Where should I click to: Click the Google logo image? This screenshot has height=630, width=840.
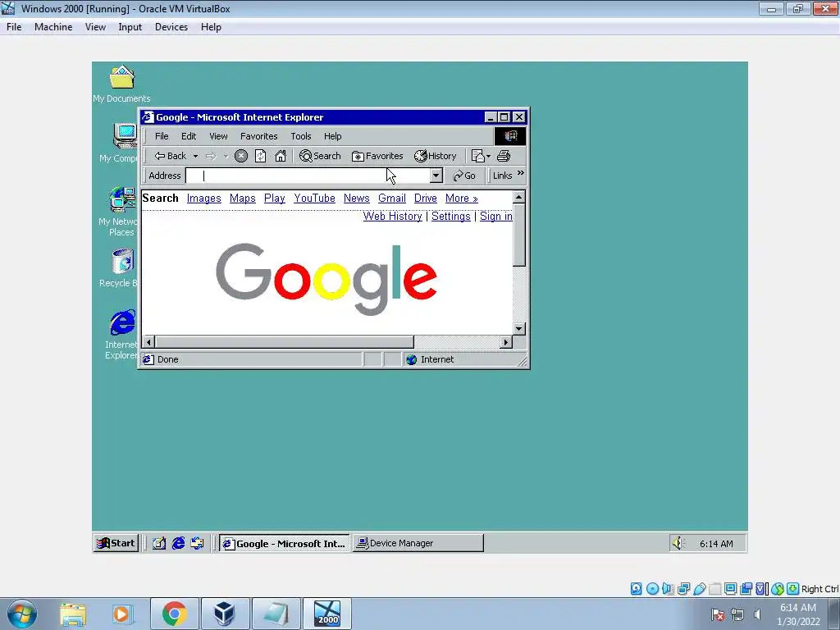(x=326, y=279)
